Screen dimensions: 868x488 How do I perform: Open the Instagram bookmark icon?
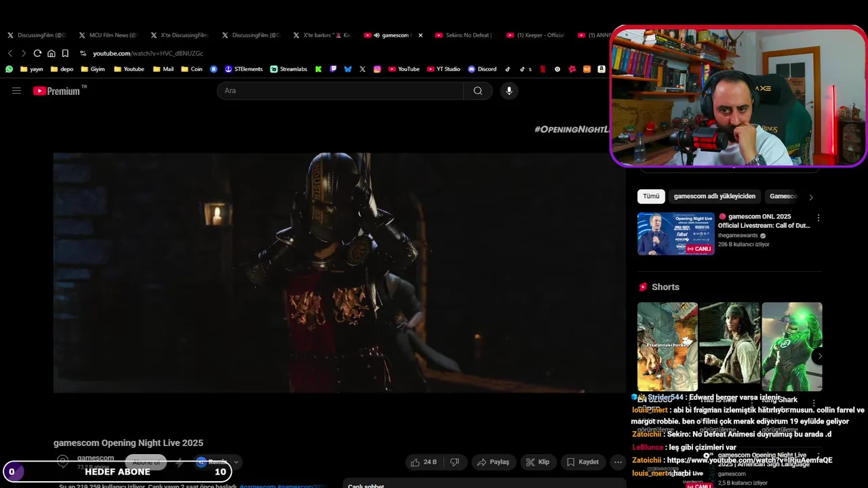click(x=377, y=69)
